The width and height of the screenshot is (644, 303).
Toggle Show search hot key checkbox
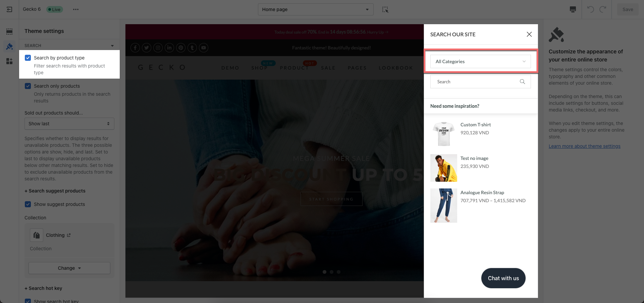tap(28, 301)
